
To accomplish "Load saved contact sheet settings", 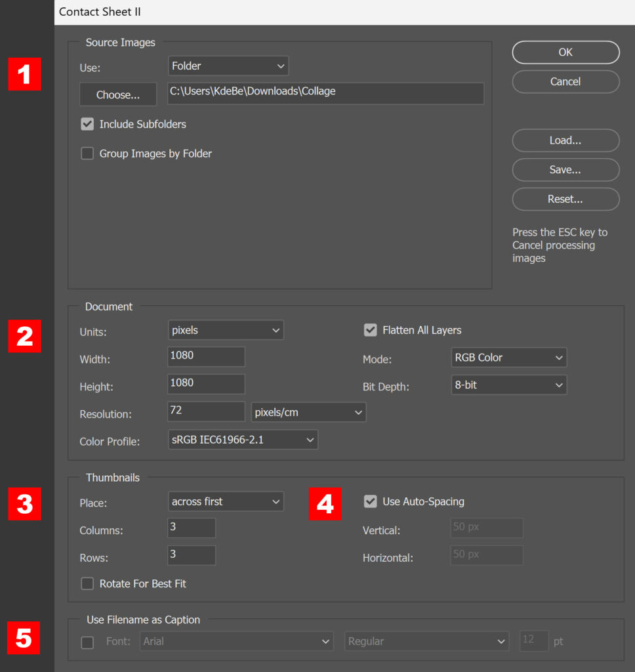I will coord(565,140).
